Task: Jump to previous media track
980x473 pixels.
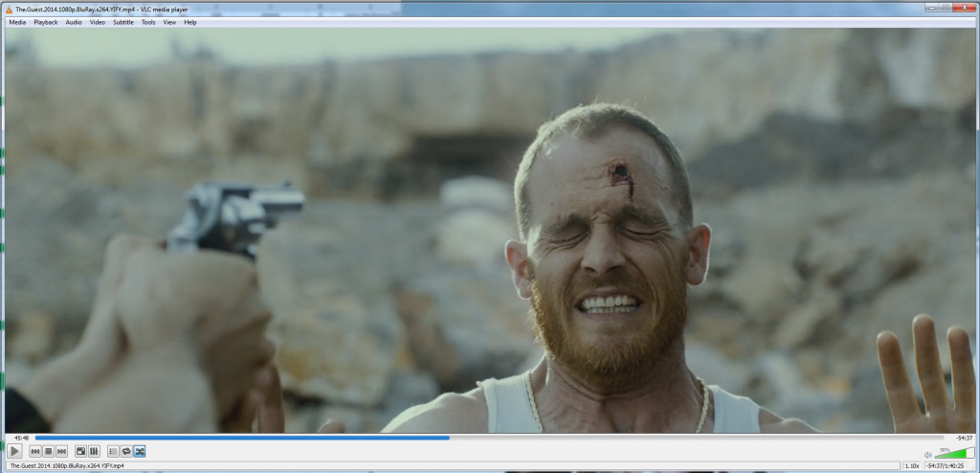Action: point(35,451)
